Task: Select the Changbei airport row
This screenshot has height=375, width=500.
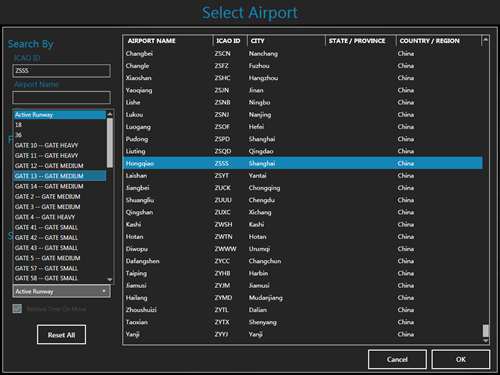Action: (x=303, y=53)
